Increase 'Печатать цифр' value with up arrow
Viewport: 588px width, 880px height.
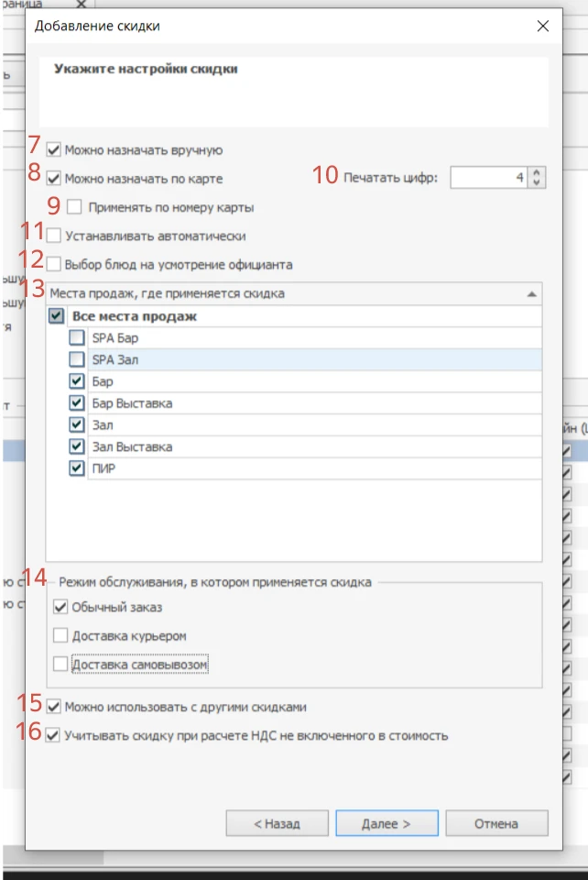[x=537, y=173]
